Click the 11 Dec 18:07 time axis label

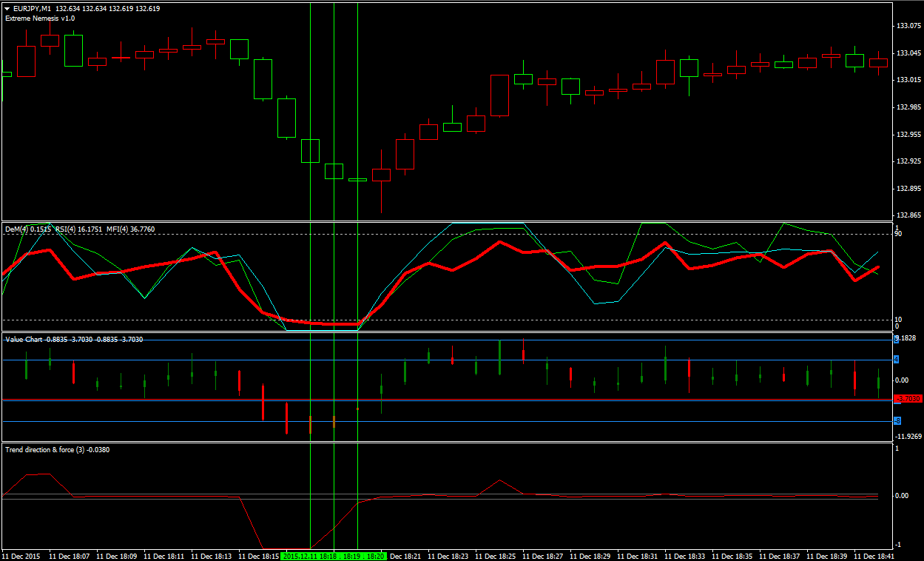[x=70, y=555]
